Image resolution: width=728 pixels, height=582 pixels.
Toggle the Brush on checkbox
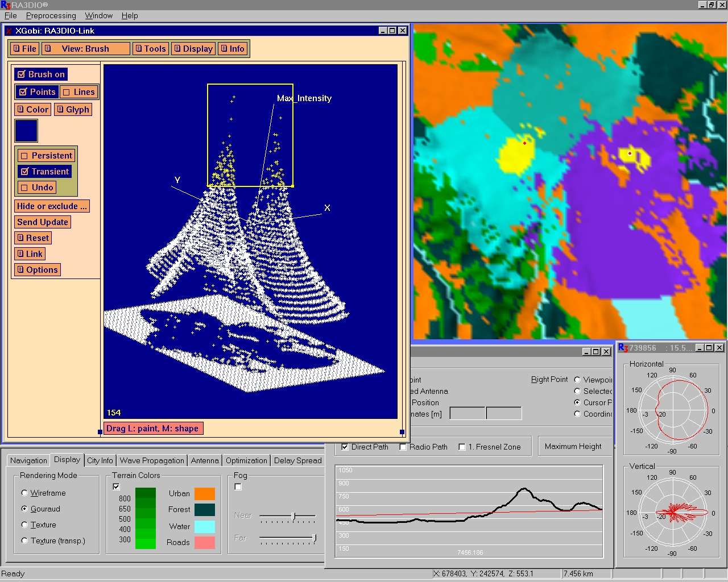pos(41,74)
